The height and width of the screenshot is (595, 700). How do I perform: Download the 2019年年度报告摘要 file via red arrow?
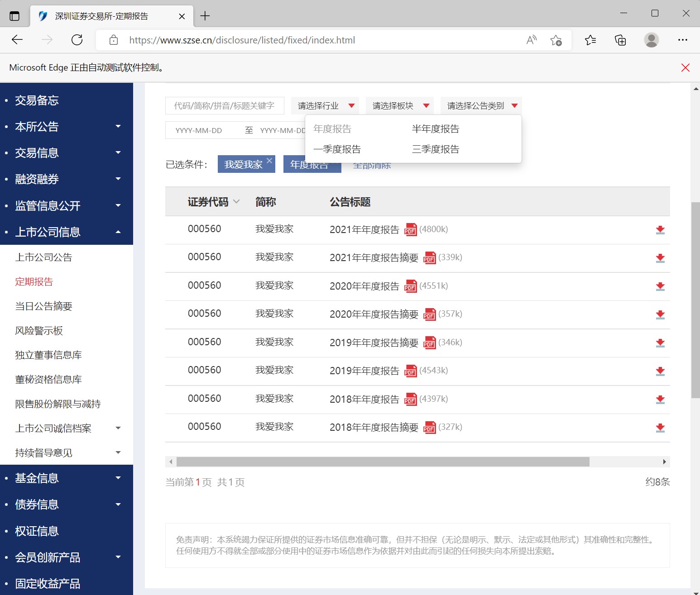coord(660,343)
